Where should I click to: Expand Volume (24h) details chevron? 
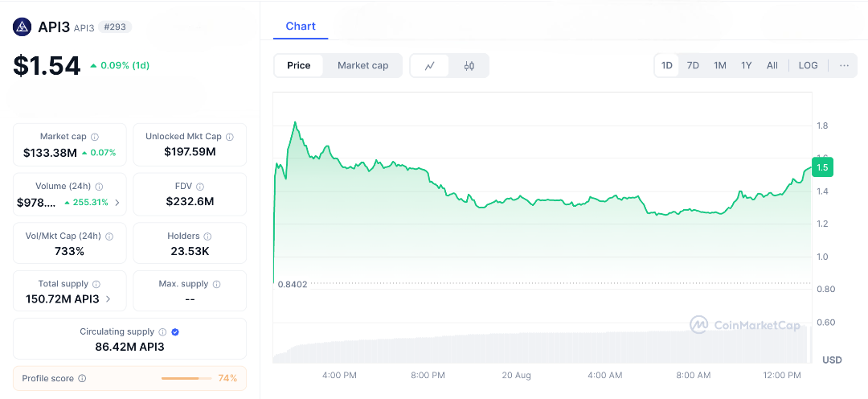(117, 202)
